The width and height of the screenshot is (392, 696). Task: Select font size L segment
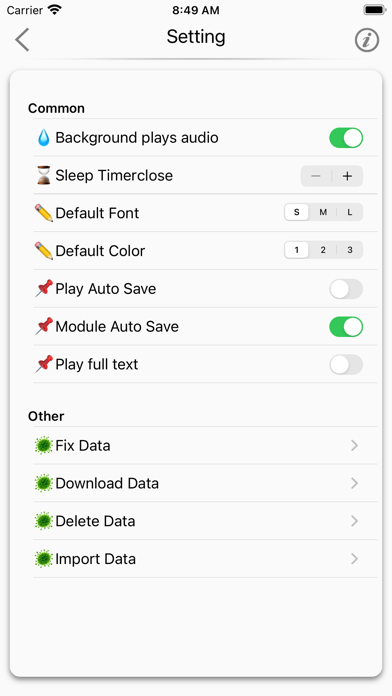point(350,212)
